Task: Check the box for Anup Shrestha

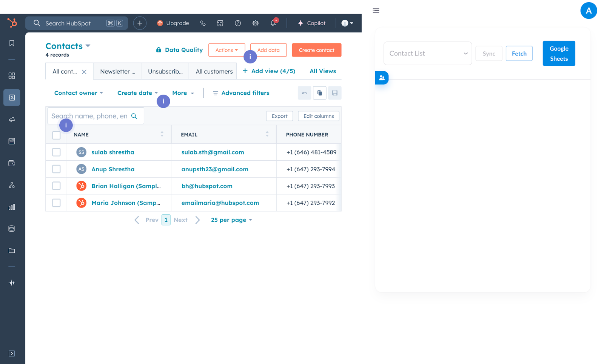Action: coord(56,169)
